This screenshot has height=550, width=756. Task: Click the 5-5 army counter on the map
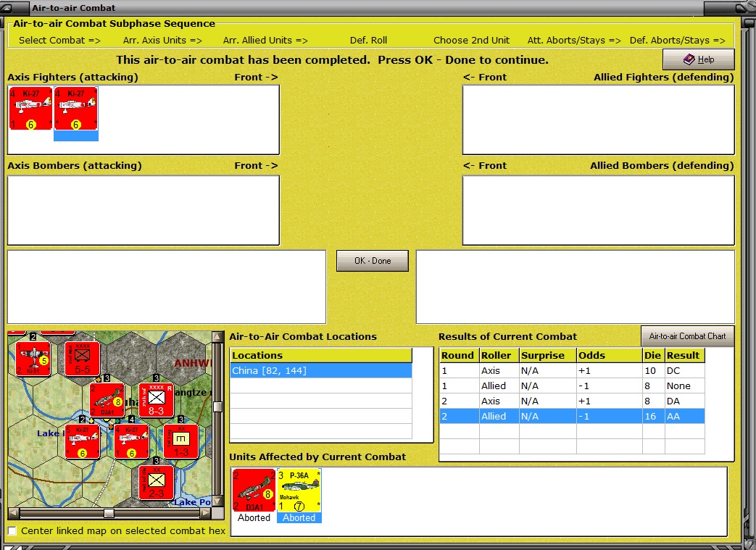[83, 359]
